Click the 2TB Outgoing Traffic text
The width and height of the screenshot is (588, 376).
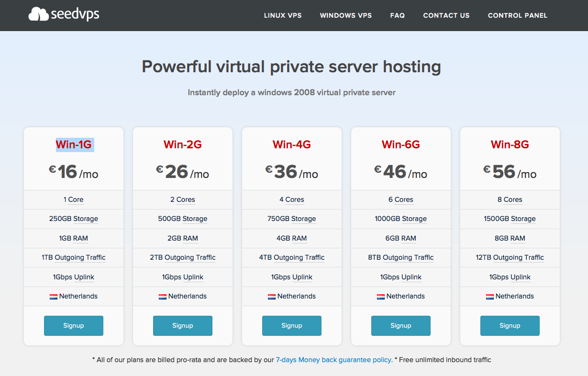pyautogui.click(x=183, y=258)
